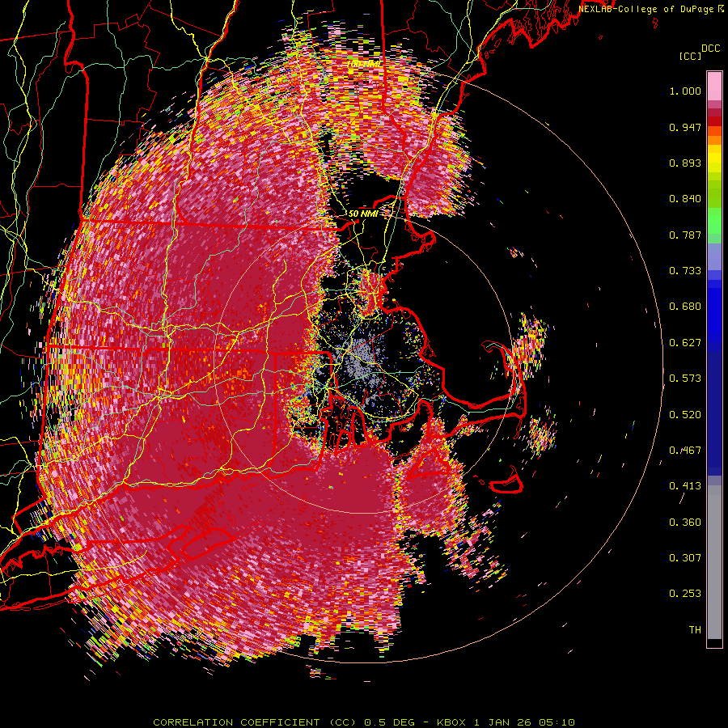The image size is (728, 728).
Task: Click the NEXLAB-College of DuPage credit text
Action: [x=645, y=9]
